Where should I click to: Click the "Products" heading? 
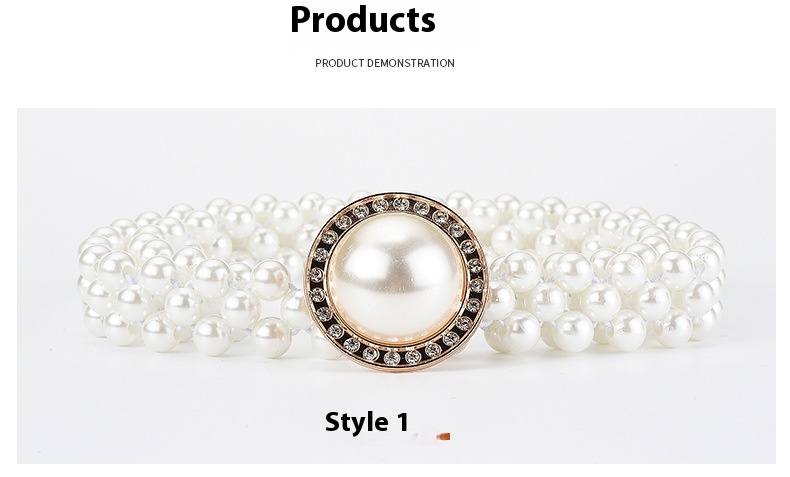[x=363, y=20]
